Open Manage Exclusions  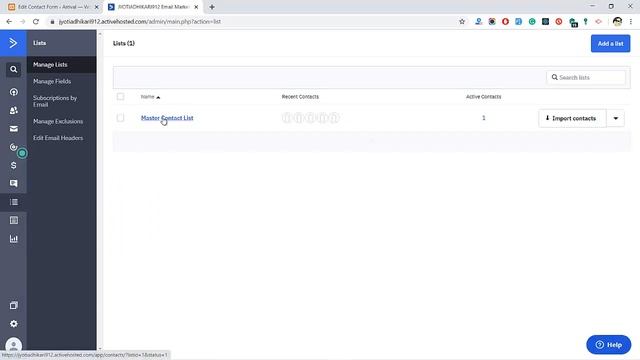(x=58, y=121)
